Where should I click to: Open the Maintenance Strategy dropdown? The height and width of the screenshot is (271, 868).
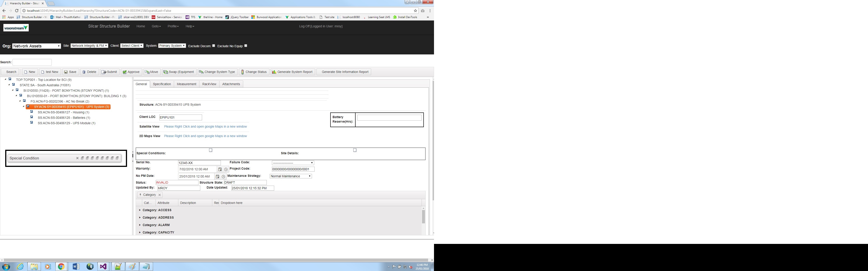(x=290, y=176)
